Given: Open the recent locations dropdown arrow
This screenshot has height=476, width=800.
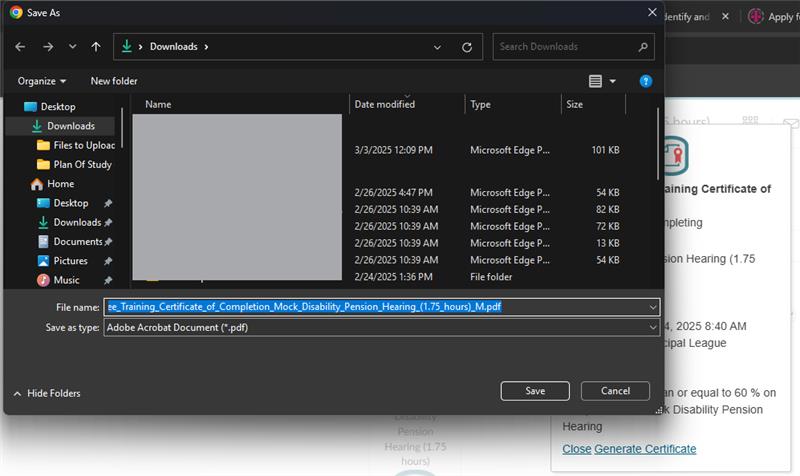Looking at the screenshot, I should coord(72,47).
